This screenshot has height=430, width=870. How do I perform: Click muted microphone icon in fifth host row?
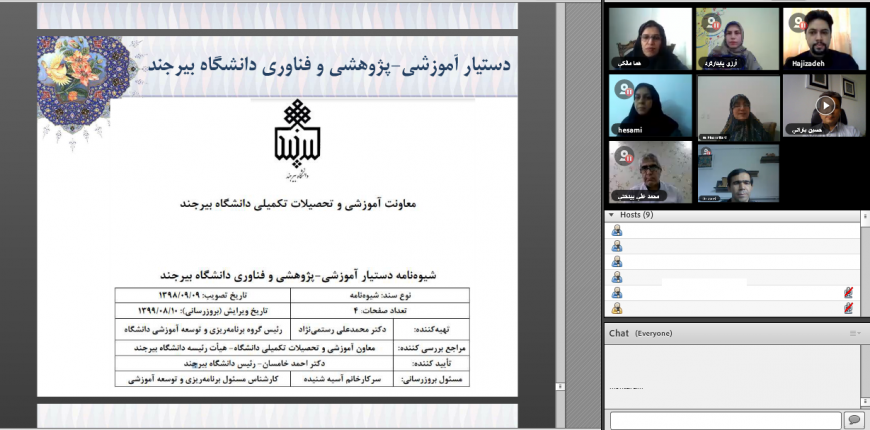pyautogui.click(x=848, y=293)
